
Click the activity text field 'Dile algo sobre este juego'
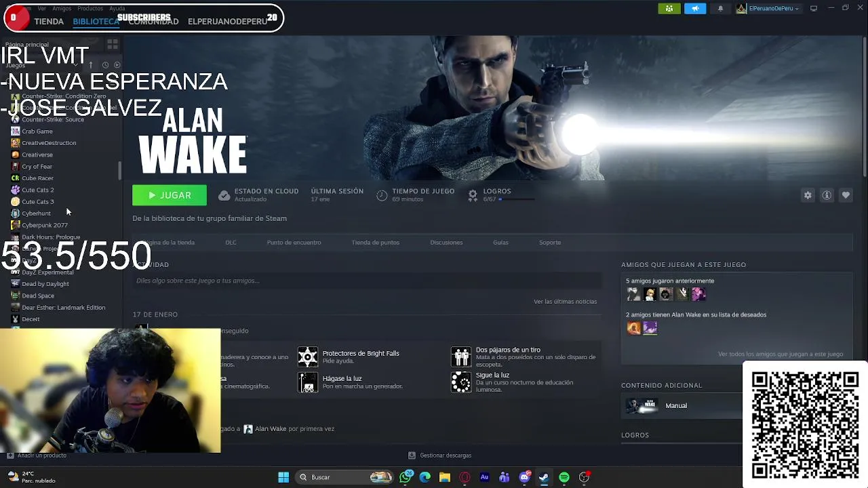point(366,281)
